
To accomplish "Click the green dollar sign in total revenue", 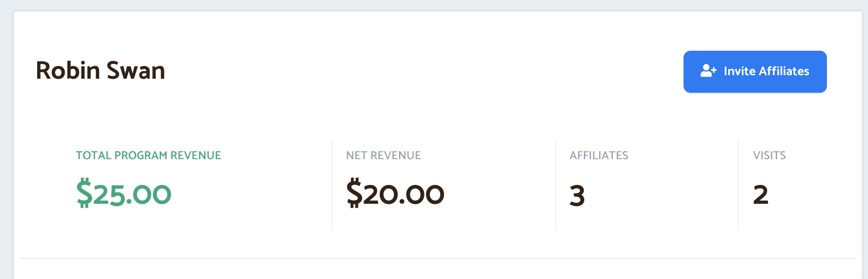I will [x=84, y=193].
